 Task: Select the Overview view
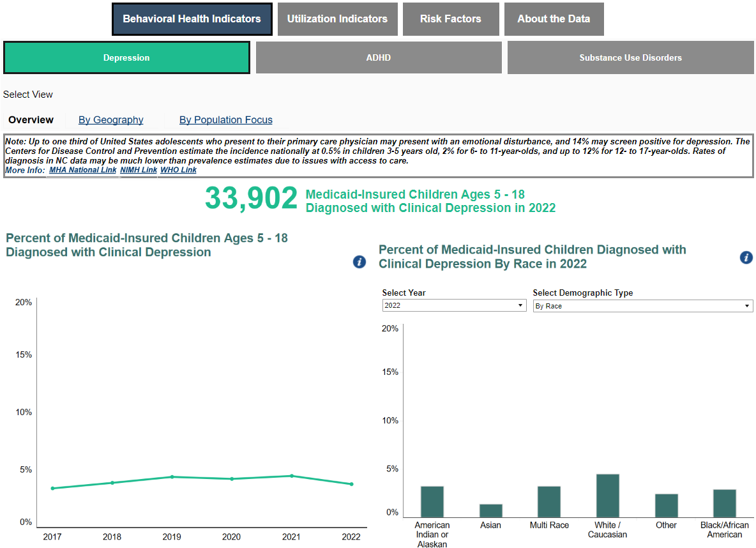(x=31, y=120)
